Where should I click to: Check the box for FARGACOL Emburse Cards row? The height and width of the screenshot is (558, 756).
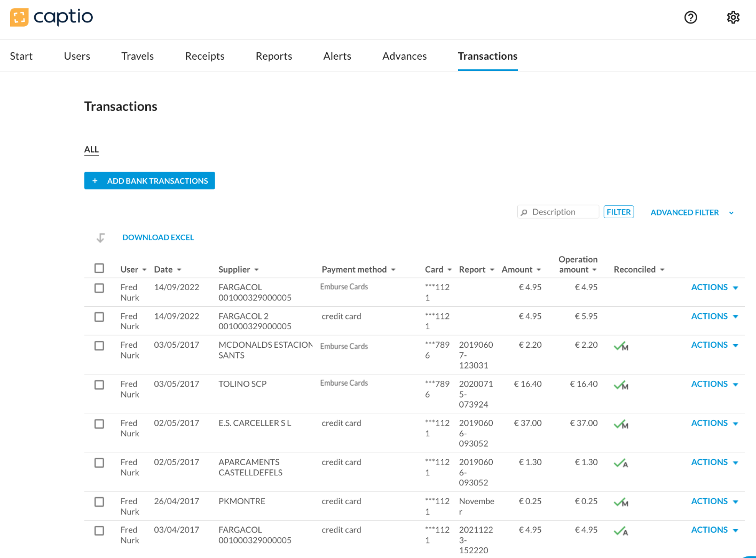pos(99,288)
